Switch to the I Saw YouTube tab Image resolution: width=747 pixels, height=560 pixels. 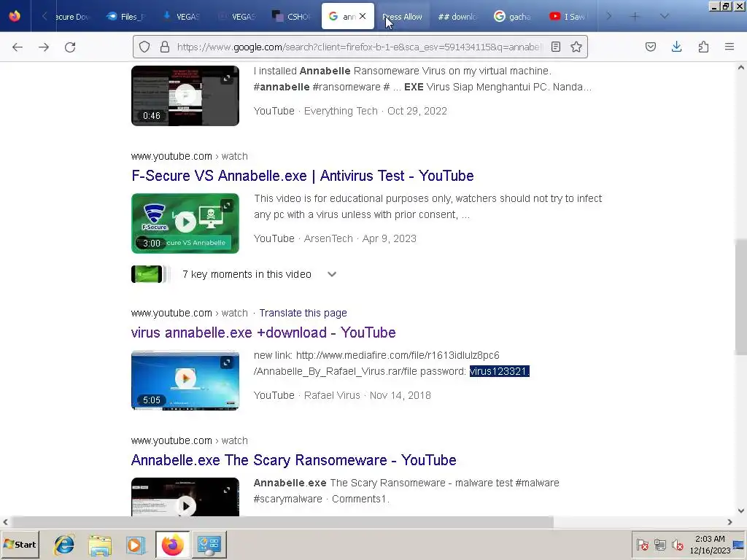pyautogui.click(x=568, y=17)
